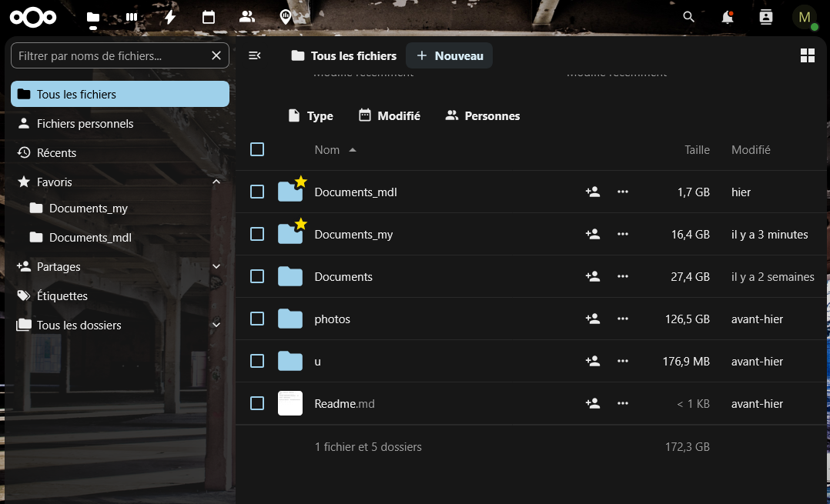Toggle the select all files checkbox

pos(257,149)
